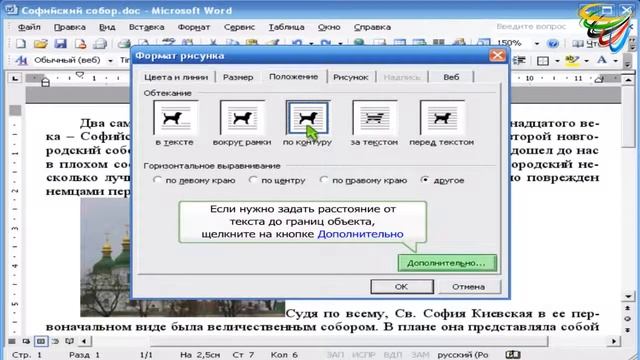Confirm dialog with OK button
Image resolution: width=640 pixels, height=360 pixels.
[x=402, y=287]
